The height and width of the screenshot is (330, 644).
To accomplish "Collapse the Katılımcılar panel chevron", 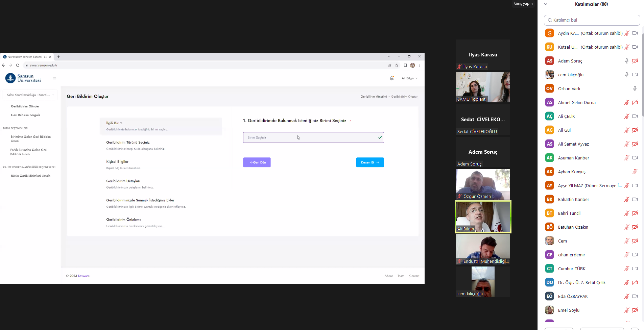I will point(546,4).
